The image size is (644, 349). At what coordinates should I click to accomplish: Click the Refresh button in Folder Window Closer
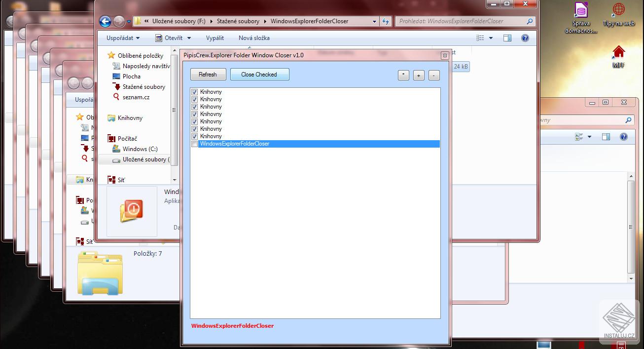208,75
